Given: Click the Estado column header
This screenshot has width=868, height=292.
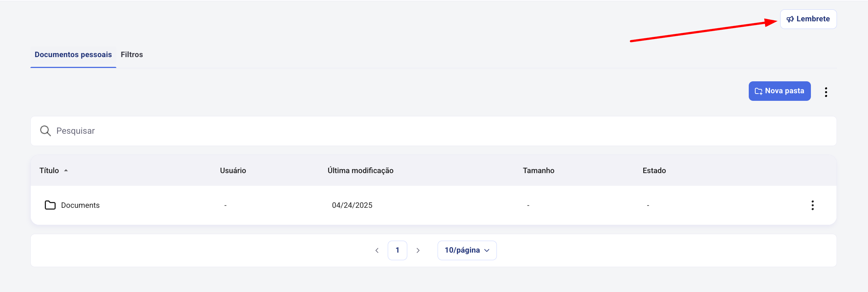Looking at the screenshot, I should click(x=654, y=171).
